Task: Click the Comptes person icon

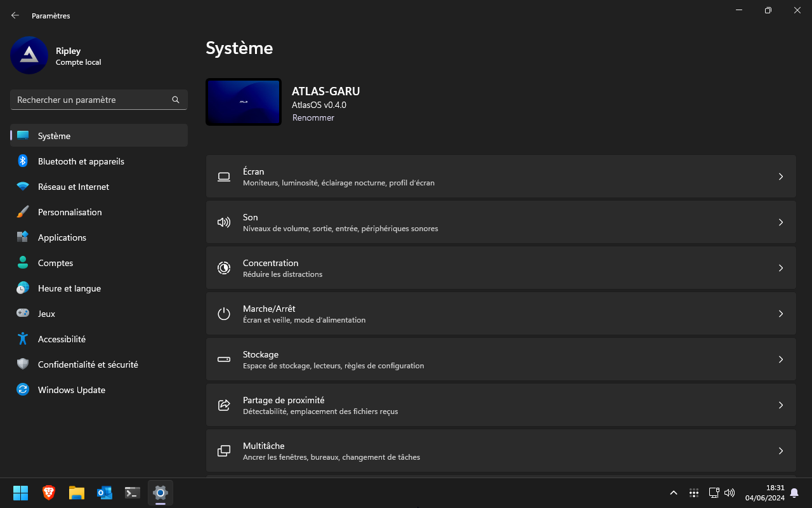Action: tap(23, 263)
